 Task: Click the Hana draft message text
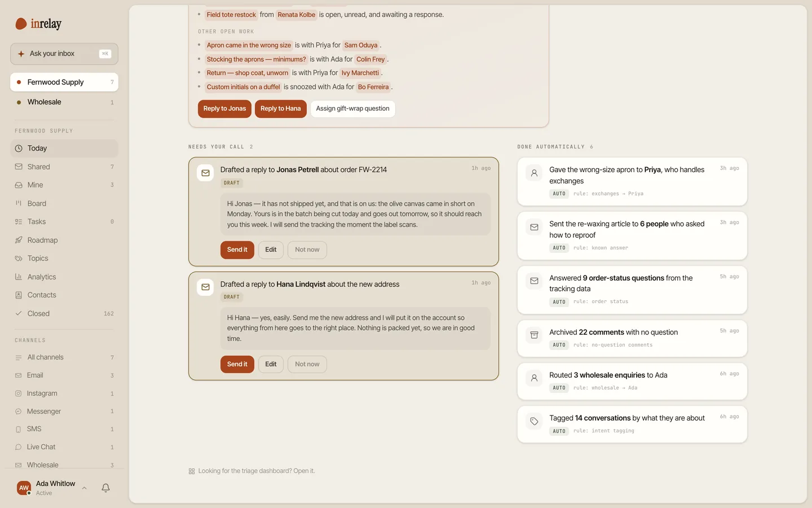click(355, 328)
